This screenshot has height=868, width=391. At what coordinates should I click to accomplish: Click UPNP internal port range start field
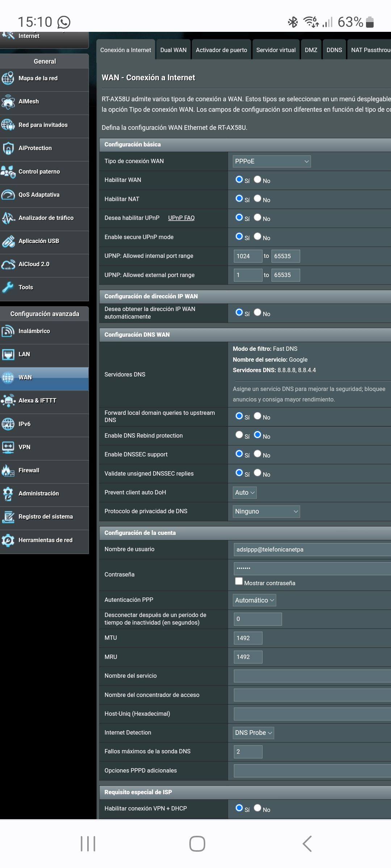pos(248,256)
